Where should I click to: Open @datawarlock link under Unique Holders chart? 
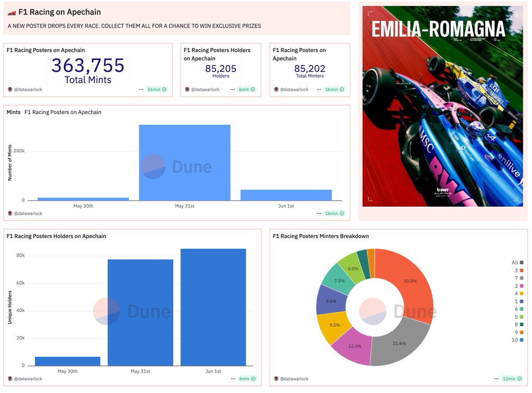point(28,379)
